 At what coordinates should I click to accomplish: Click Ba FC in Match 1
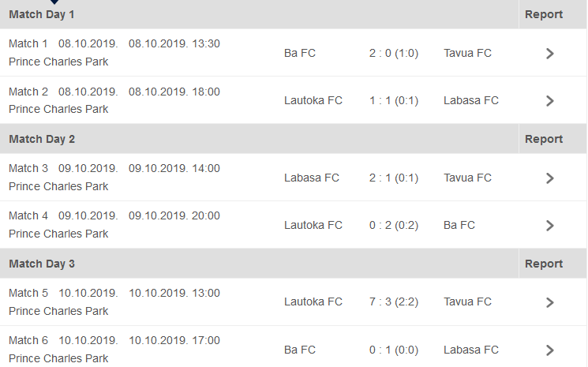(300, 53)
